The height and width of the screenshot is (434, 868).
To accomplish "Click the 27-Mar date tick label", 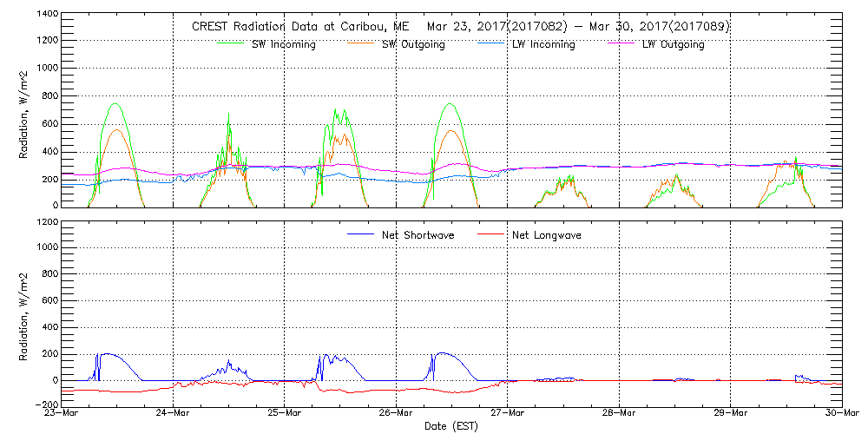I will [x=508, y=414].
